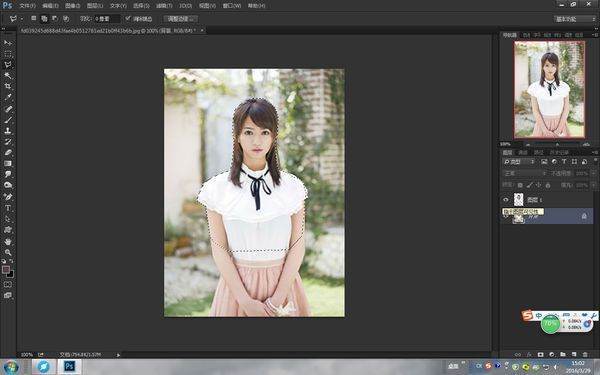This screenshot has width=600, height=375.
Task: Select the History Brush tool
Action: pos(8,142)
